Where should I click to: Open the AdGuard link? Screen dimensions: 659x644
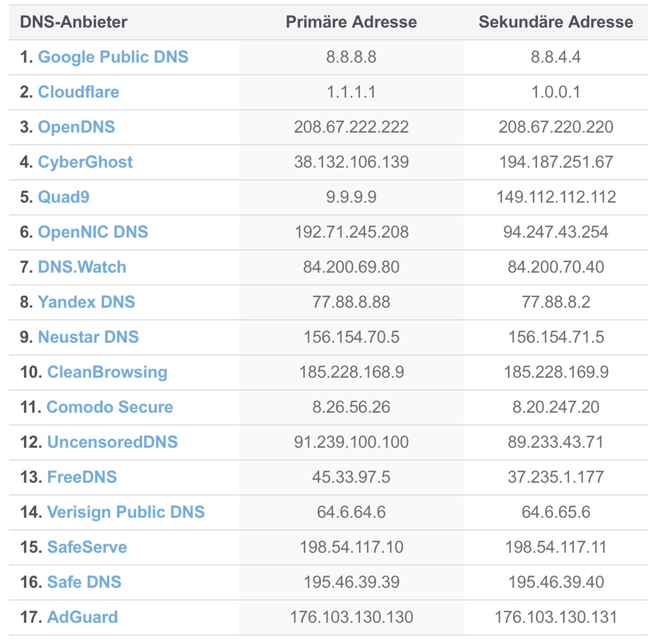(x=83, y=617)
